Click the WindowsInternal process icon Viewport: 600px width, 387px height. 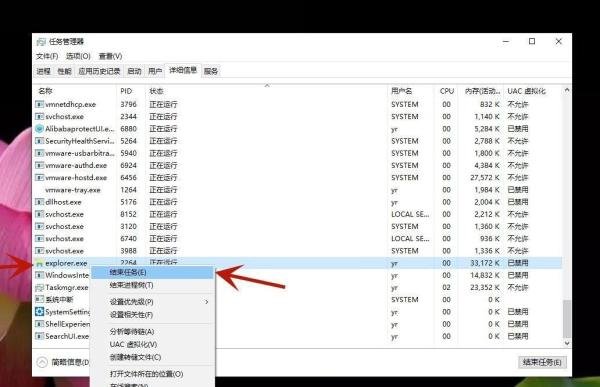point(39,275)
